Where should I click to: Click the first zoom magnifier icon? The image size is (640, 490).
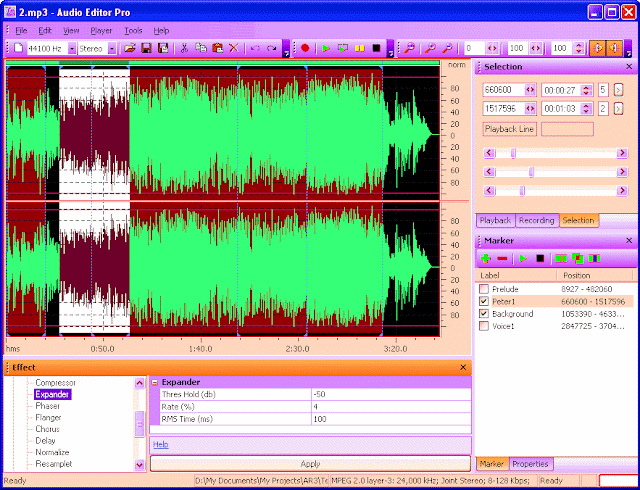coord(409,48)
